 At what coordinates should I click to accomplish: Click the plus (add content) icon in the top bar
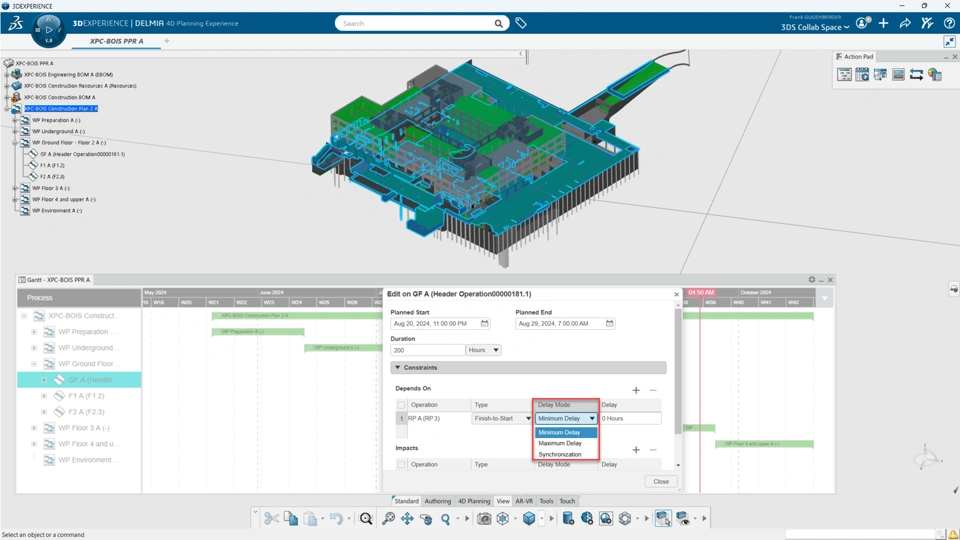tap(883, 23)
